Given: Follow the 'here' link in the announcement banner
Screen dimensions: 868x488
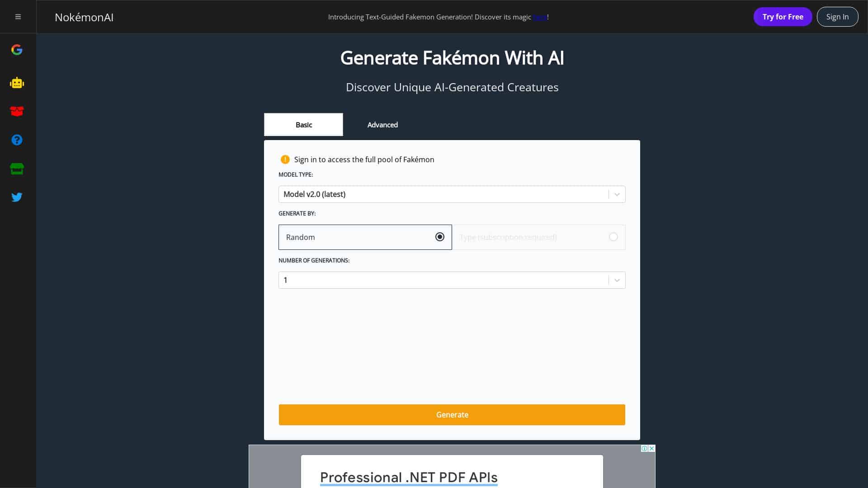Looking at the screenshot, I should (x=540, y=17).
